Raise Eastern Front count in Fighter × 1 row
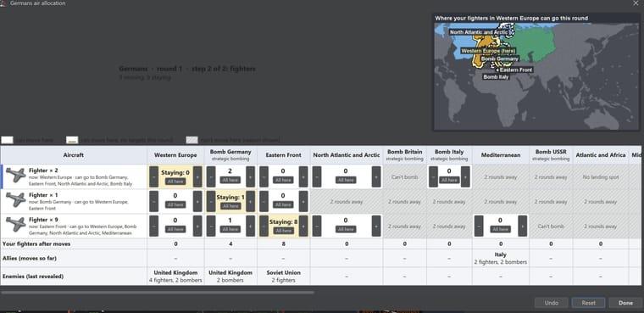This screenshot has width=644, height=313. (x=303, y=202)
